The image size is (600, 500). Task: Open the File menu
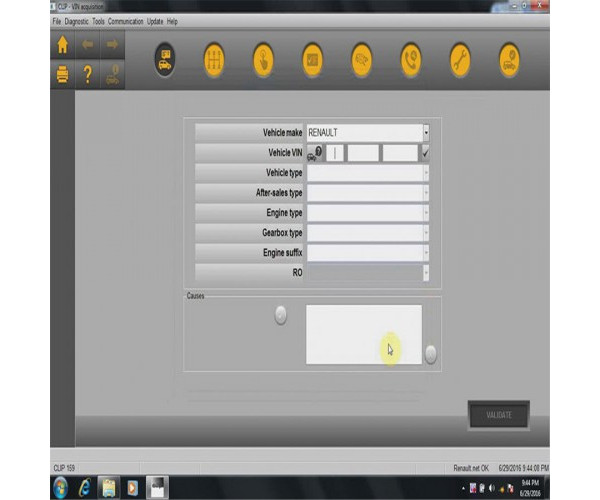pyautogui.click(x=57, y=21)
